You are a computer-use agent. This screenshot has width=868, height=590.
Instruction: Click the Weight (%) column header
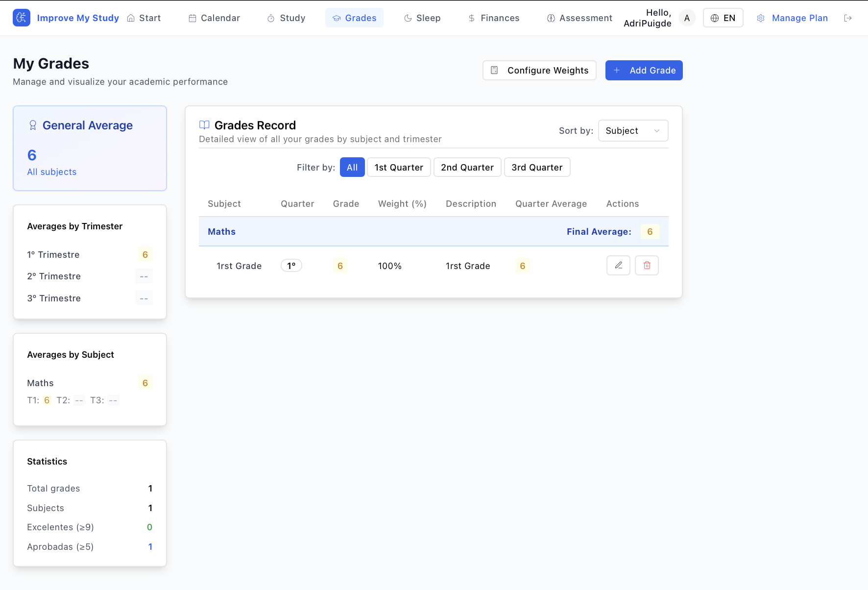402,204
